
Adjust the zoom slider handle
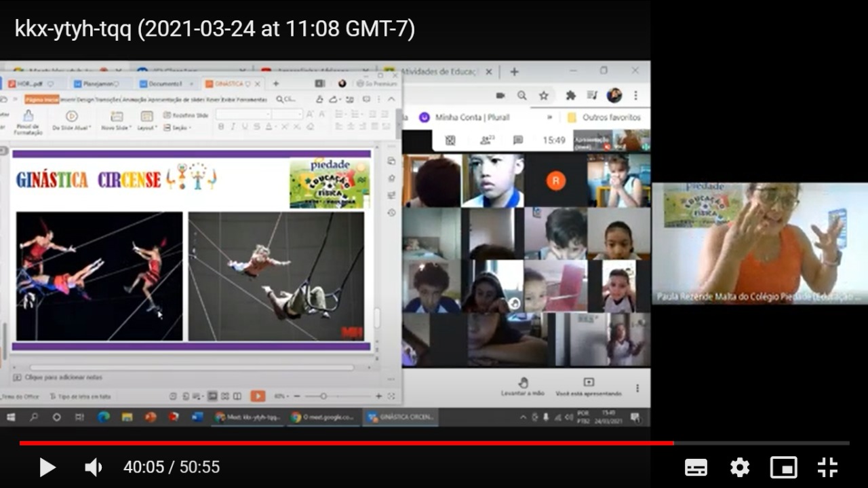323,396
